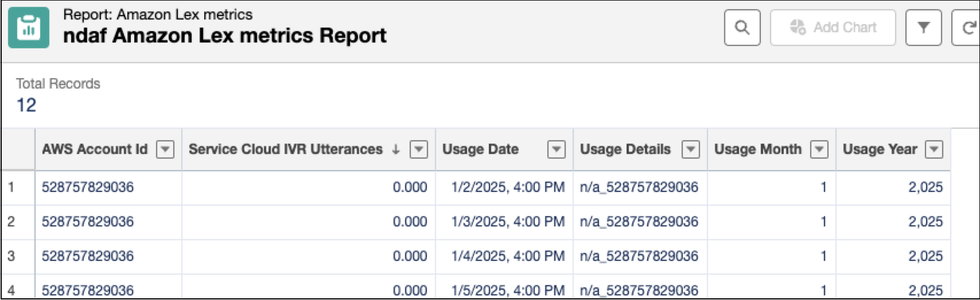Click n/a_528757829036 in row 3
980x300 pixels.
[639, 256]
